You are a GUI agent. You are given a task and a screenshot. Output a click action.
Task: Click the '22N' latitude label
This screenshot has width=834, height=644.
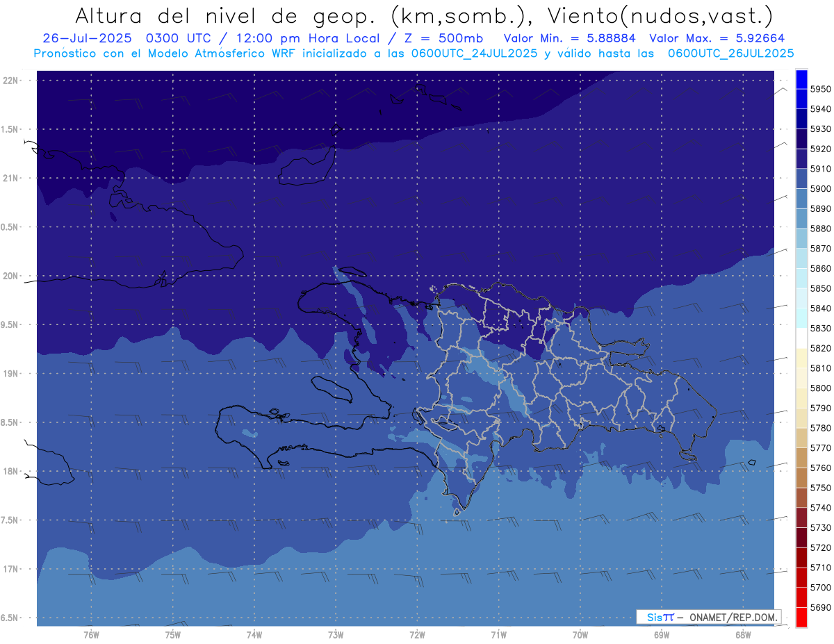click(10, 80)
